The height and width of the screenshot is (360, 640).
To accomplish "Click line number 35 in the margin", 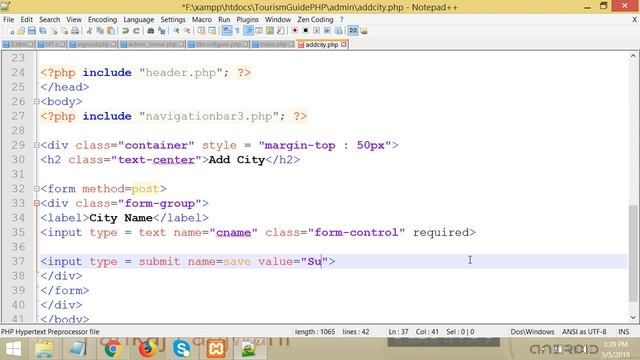I will click(x=18, y=232).
